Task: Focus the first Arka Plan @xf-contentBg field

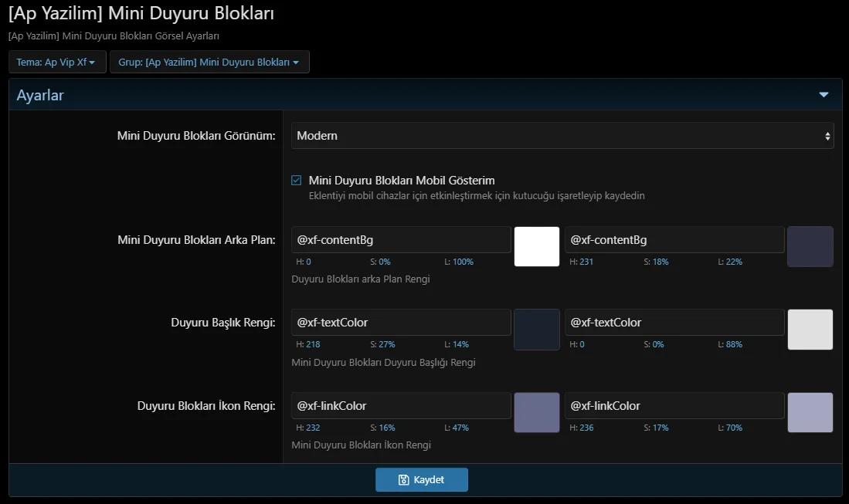Action: point(401,240)
